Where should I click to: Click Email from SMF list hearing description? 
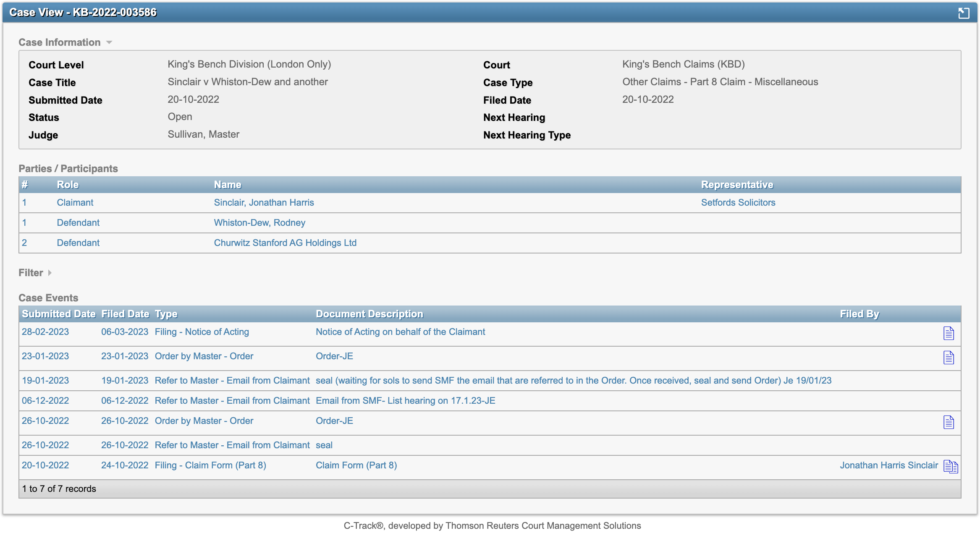pos(405,400)
